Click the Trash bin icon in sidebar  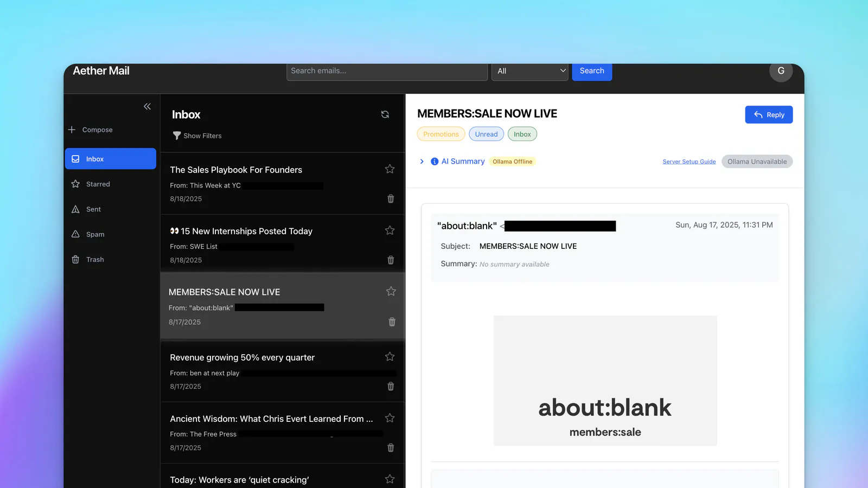click(x=75, y=259)
